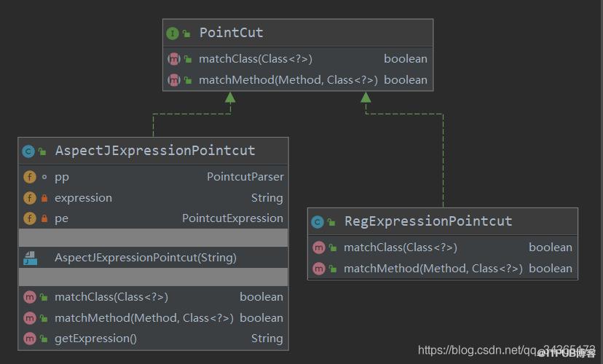Select the pp field name
Image resolution: width=603 pixels, height=364 pixels.
point(61,178)
